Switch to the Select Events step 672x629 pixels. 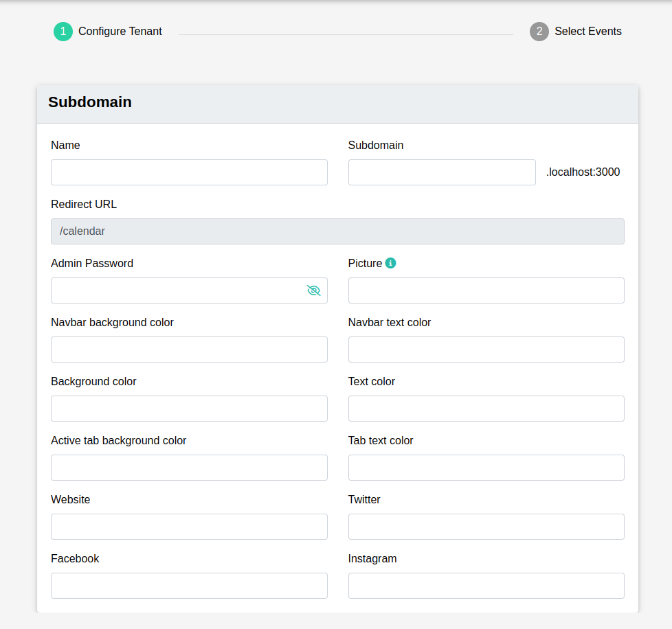point(589,32)
